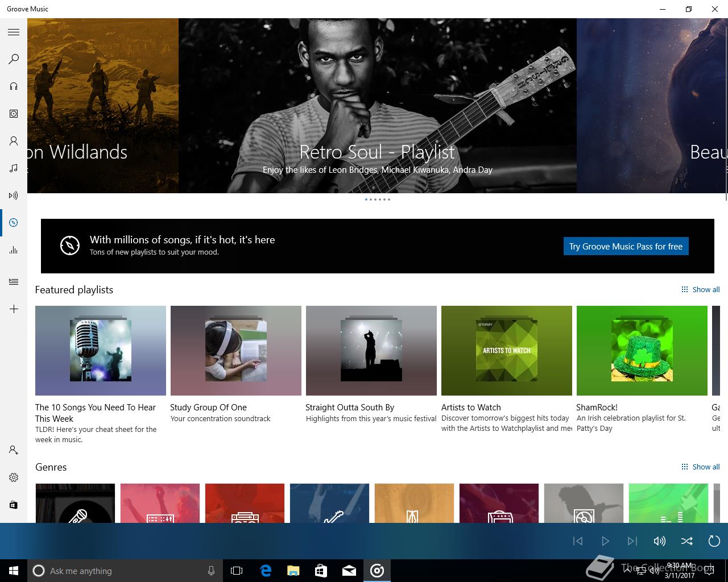The width and height of the screenshot is (728, 582).
Task: Skip to previous track
Action: [x=578, y=541]
